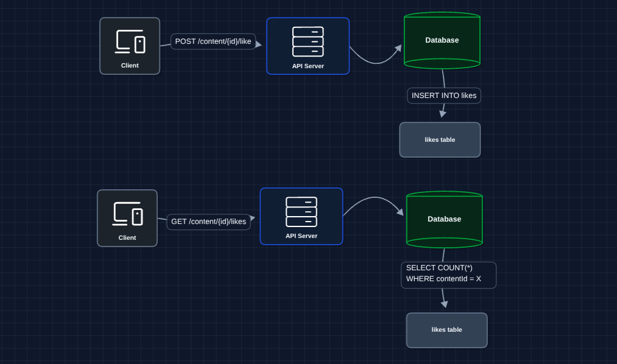Click the "API Server" caption in the GET flow
The image size is (617, 364).
301,236
